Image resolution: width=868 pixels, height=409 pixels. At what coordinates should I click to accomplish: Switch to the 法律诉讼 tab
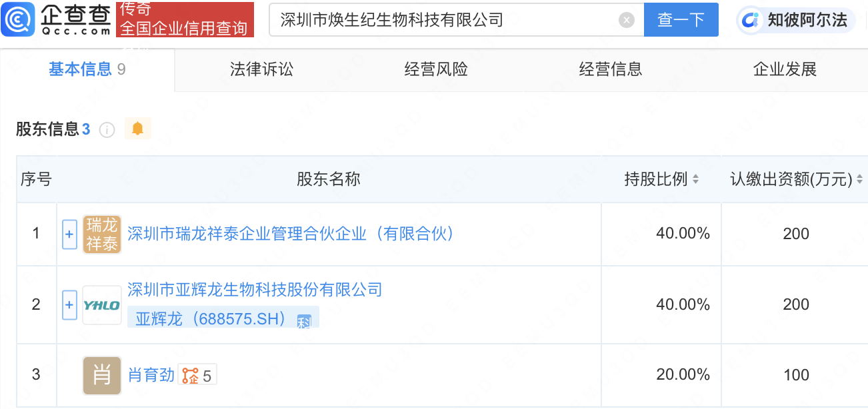tap(261, 69)
